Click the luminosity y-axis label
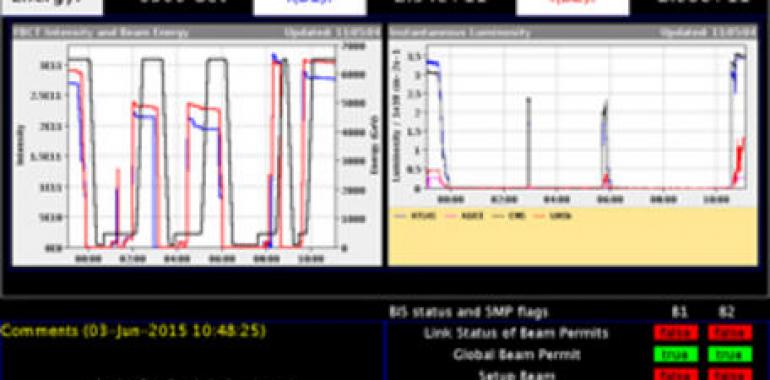 coord(397,115)
